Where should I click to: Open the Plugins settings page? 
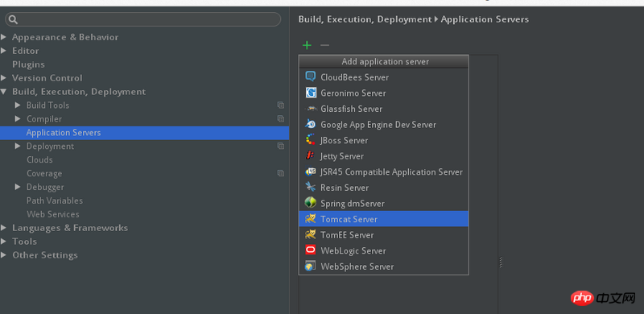click(28, 64)
